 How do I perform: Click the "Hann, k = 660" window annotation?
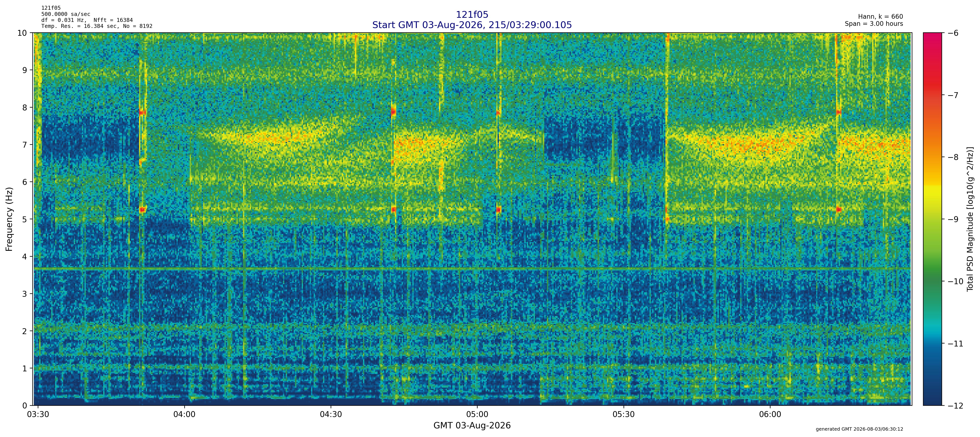pyautogui.click(x=880, y=17)
